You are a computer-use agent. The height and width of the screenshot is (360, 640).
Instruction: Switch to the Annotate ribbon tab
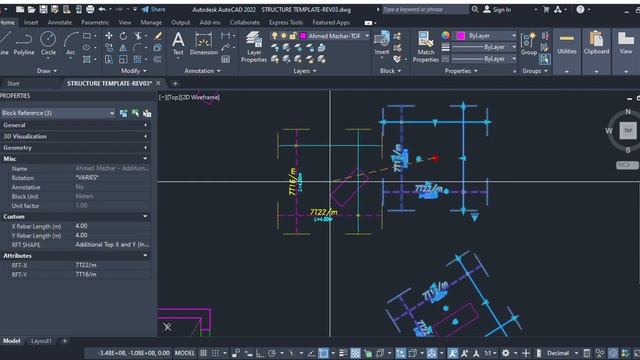pos(60,22)
